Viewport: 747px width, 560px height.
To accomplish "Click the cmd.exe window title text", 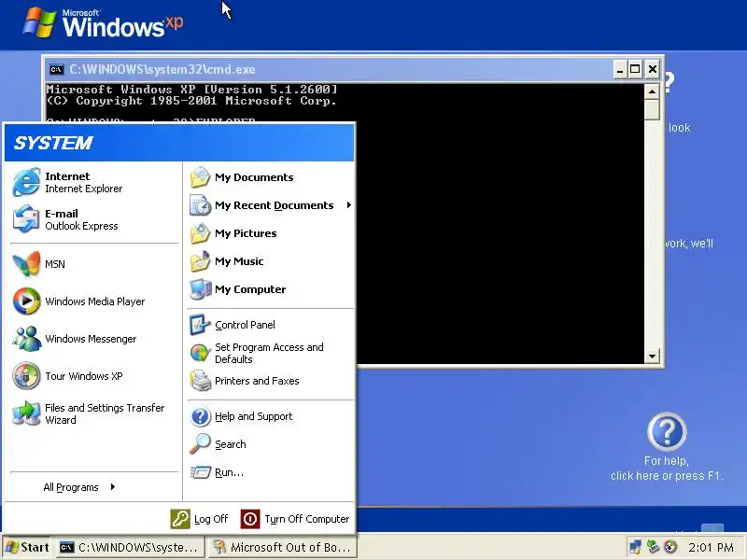I will (x=162, y=69).
